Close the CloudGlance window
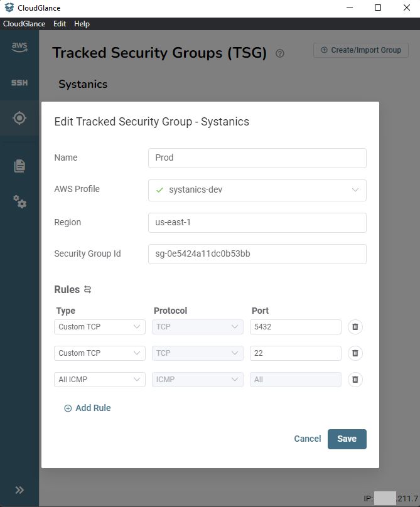The height and width of the screenshot is (507, 420). point(407,8)
